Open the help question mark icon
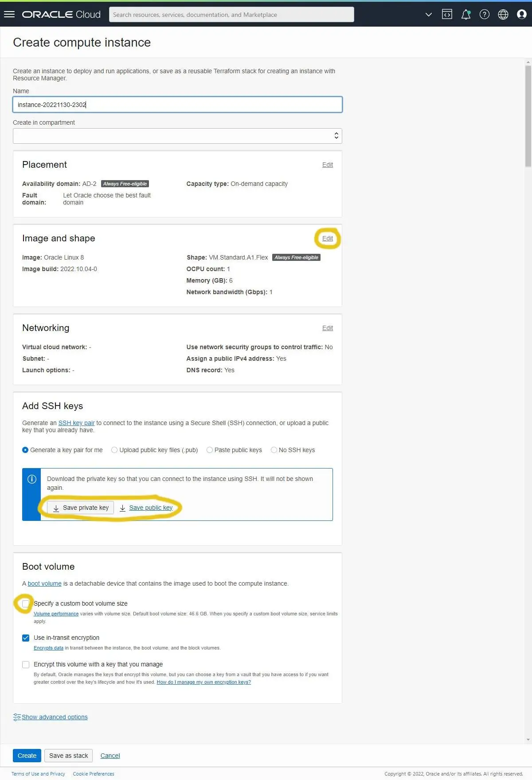The height and width of the screenshot is (780, 532). (485, 14)
